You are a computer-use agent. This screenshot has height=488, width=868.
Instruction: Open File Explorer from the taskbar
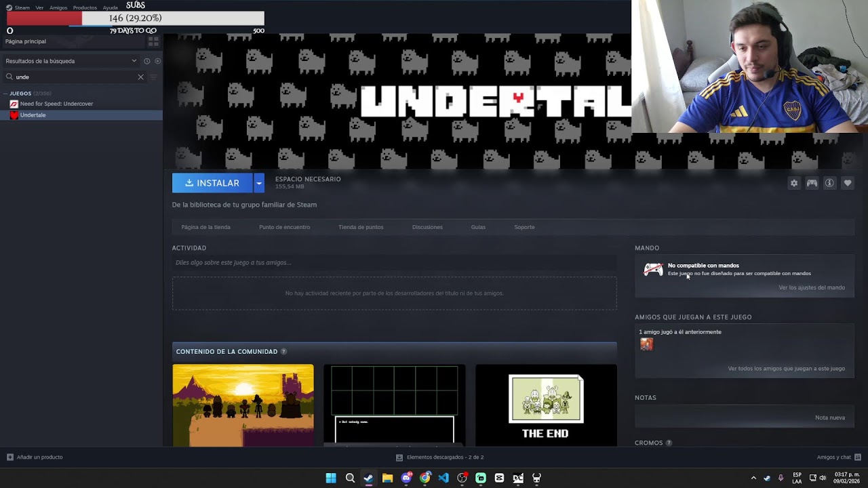(x=387, y=478)
